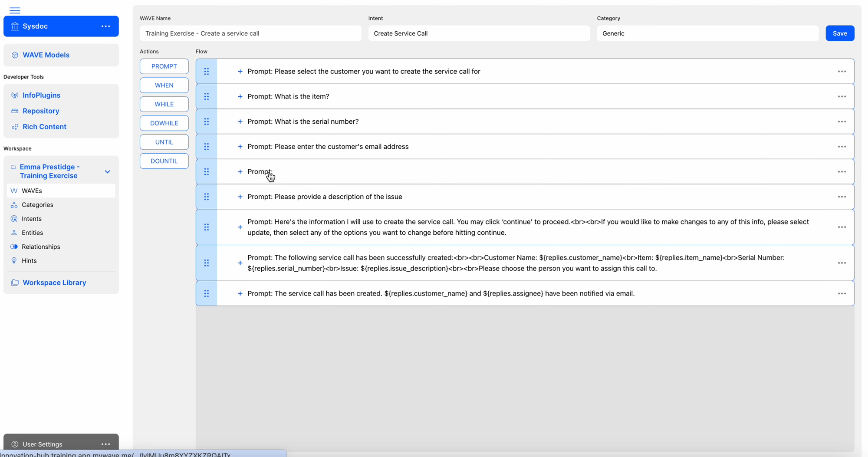Expand 'Here's the information' prompt with plus
This screenshot has width=868, height=457.
(x=240, y=227)
